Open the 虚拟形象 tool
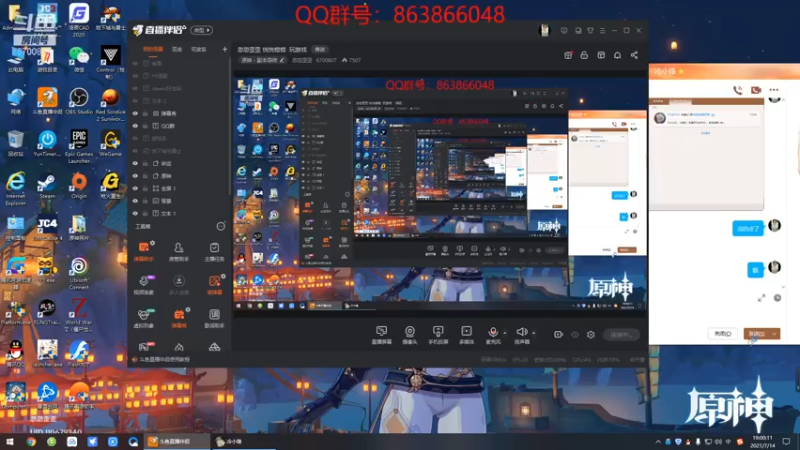This screenshot has height=450, width=800. [x=144, y=317]
